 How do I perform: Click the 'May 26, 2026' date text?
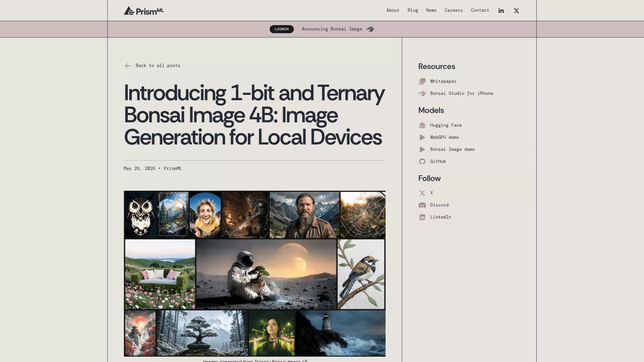coord(139,169)
